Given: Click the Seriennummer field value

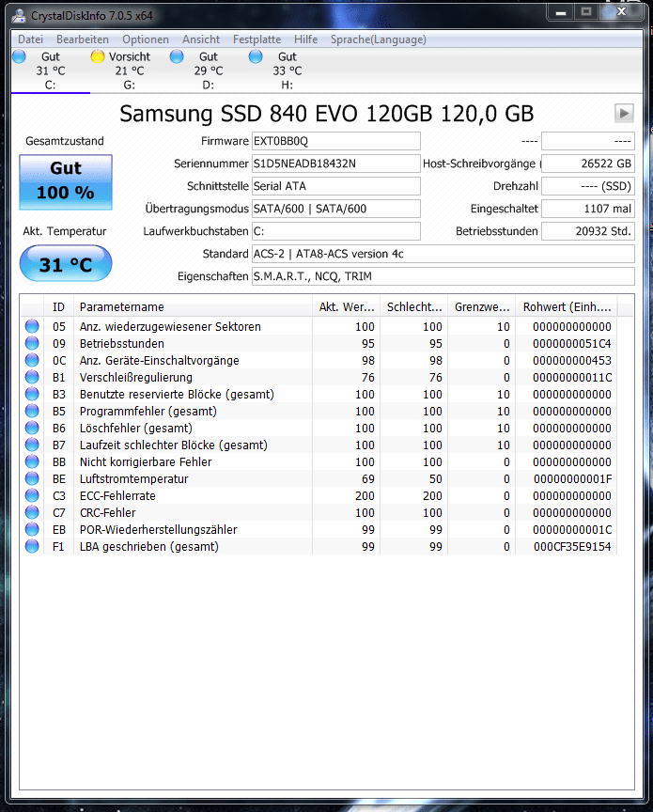Looking at the screenshot, I should [x=336, y=164].
